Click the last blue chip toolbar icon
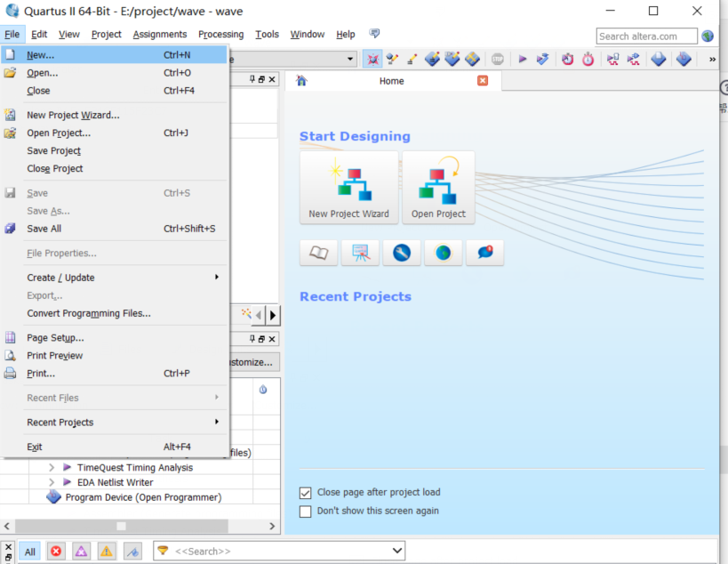728x564 pixels. coord(684,59)
